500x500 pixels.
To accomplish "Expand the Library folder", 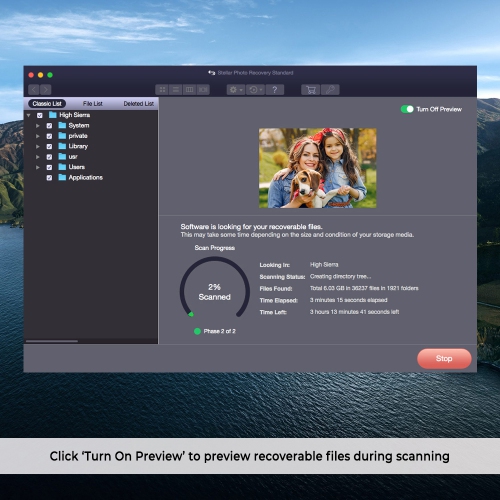I will point(38,146).
